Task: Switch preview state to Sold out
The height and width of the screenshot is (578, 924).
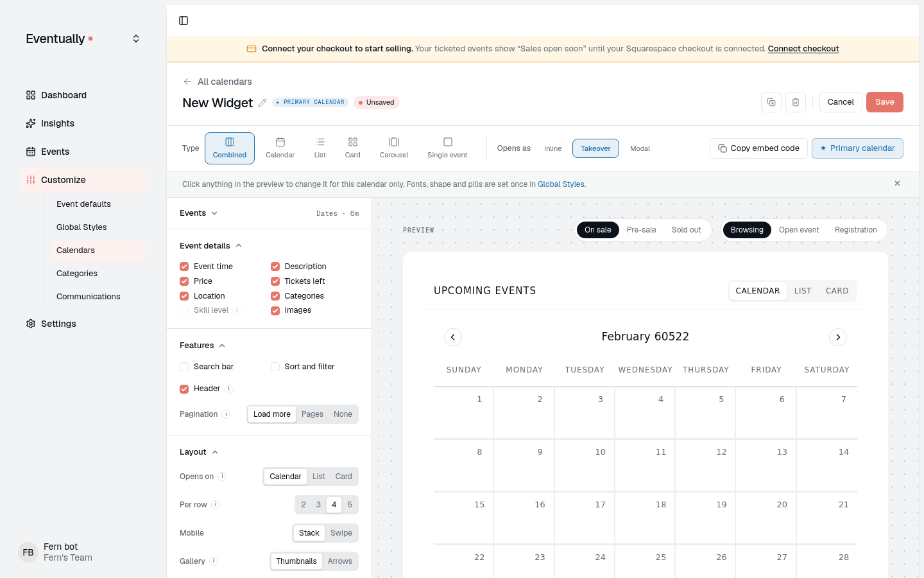Action: click(x=686, y=230)
